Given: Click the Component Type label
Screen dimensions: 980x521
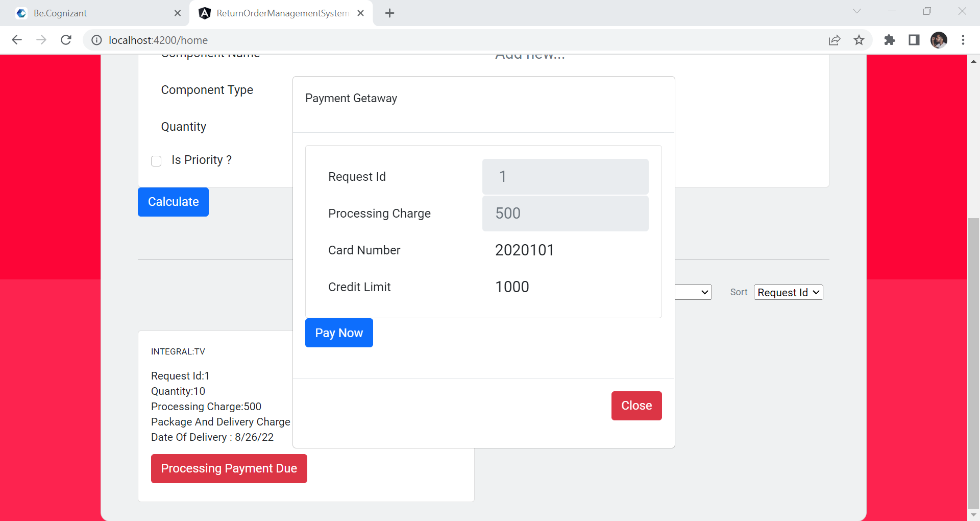Looking at the screenshot, I should point(207,90).
